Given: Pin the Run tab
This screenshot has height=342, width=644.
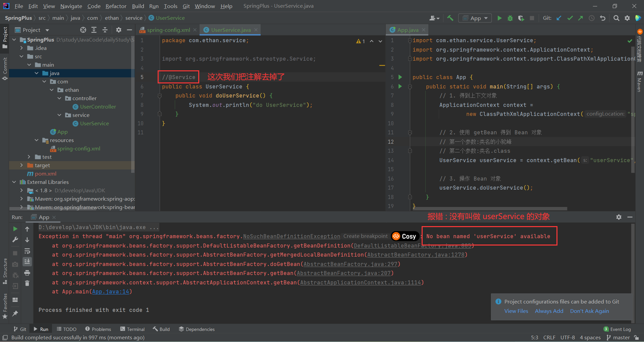Looking at the screenshot, I should pos(15,314).
